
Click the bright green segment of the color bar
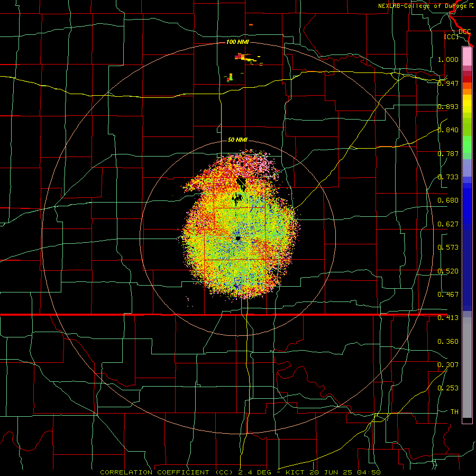point(467,144)
